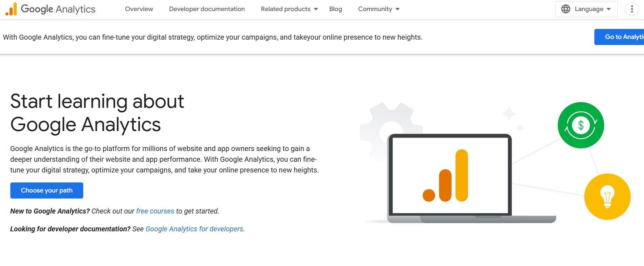Click 'Looking for developer documentation?' text
The height and width of the screenshot is (266, 644).
coord(70,229)
